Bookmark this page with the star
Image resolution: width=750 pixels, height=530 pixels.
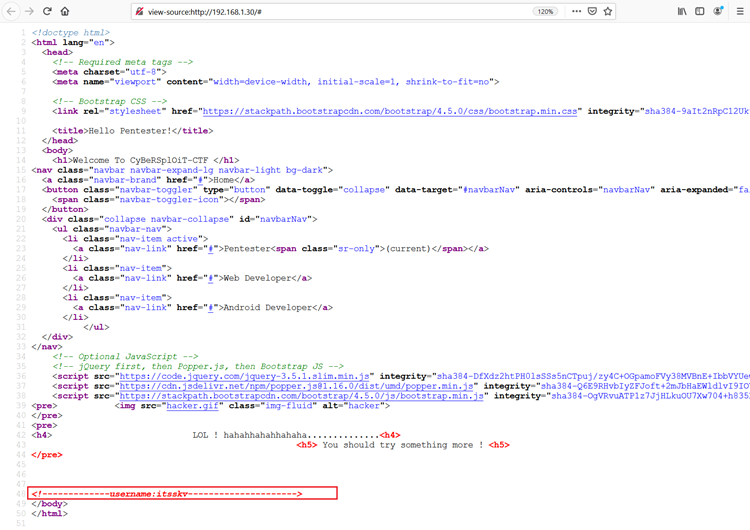click(608, 12)
